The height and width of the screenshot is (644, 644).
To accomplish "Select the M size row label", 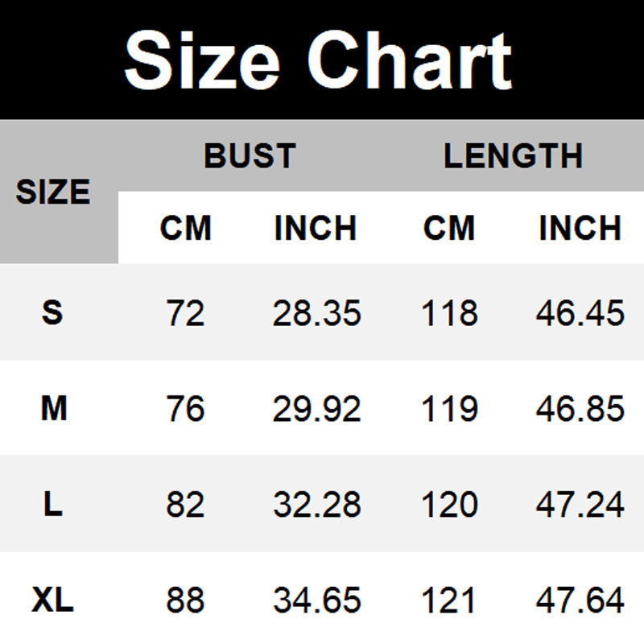I will point(53,409).
